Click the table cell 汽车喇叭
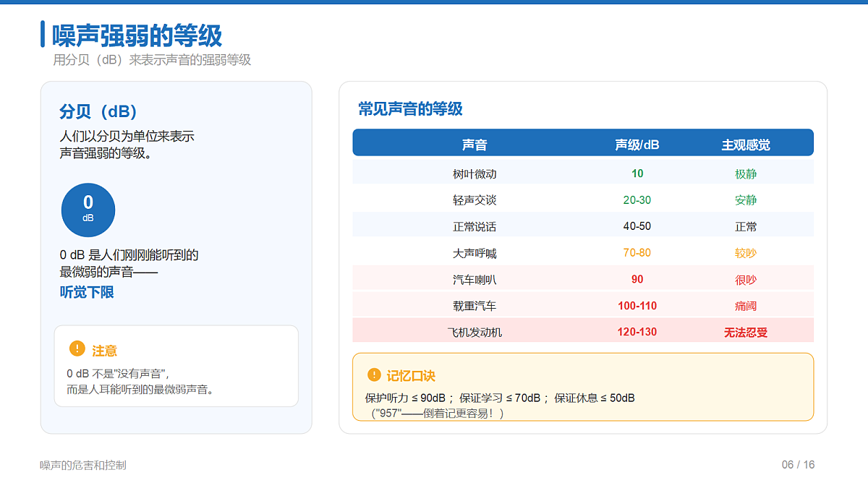This screenshot has width=868, height=488. [x=475, y=280]
